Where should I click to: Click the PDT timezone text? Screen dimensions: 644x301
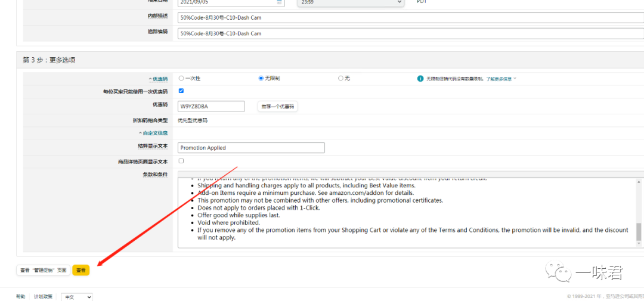[422, 2]
